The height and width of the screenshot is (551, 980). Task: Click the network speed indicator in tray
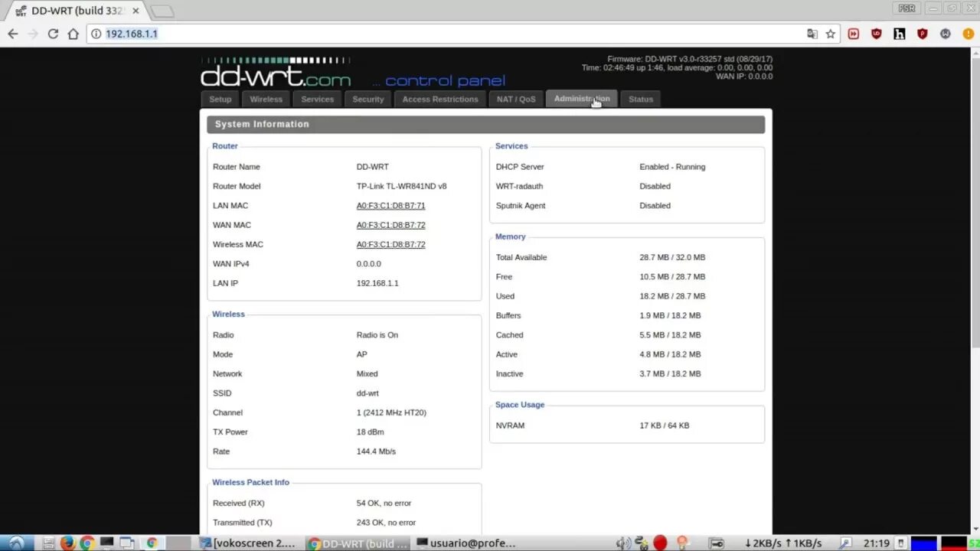pos(782,543)
